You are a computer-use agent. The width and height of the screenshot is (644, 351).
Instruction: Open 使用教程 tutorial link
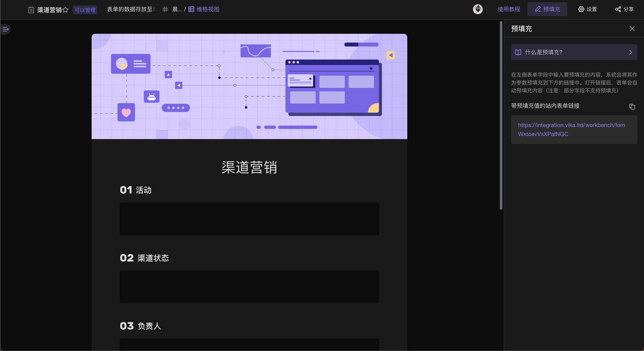509,9
